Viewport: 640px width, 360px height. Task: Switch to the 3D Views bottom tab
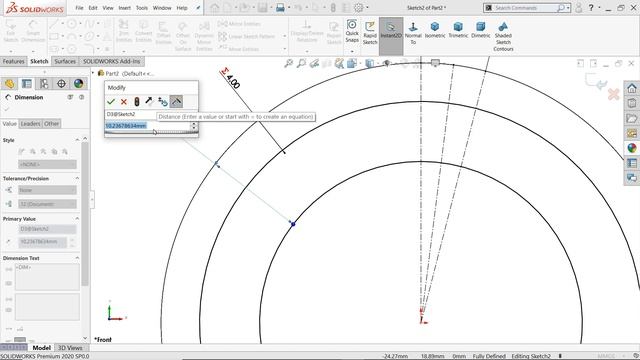point(70,348)
